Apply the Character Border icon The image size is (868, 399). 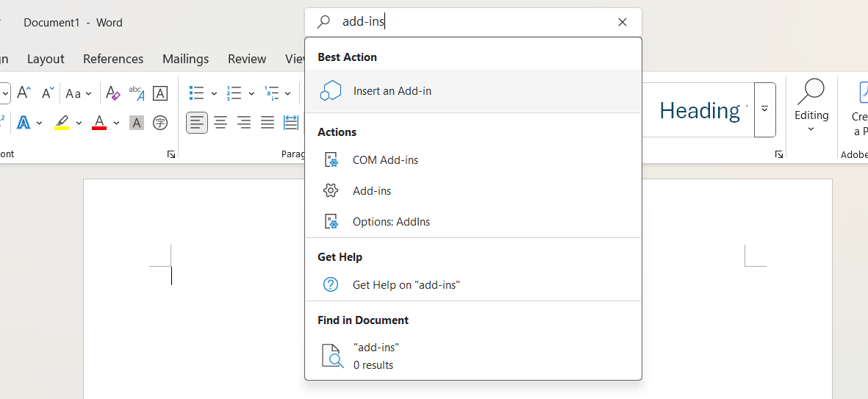[x=160, y=93]
